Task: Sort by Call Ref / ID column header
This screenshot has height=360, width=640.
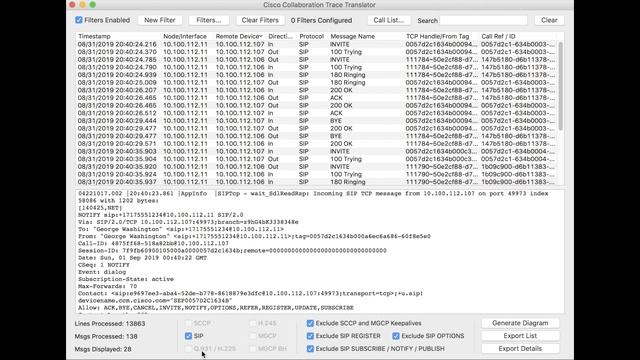Action: [498, 36]
